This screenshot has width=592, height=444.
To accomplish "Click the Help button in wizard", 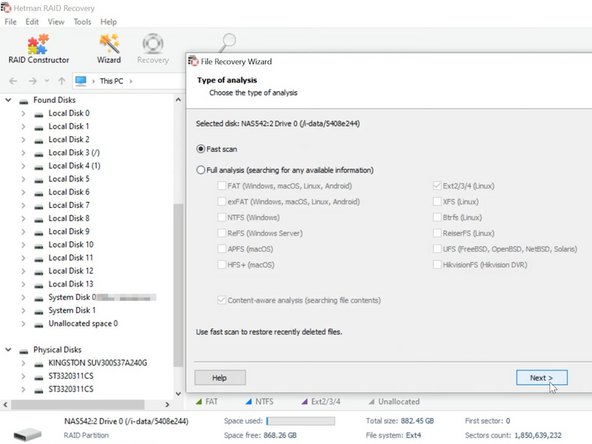I will click(x=220, y=378).
